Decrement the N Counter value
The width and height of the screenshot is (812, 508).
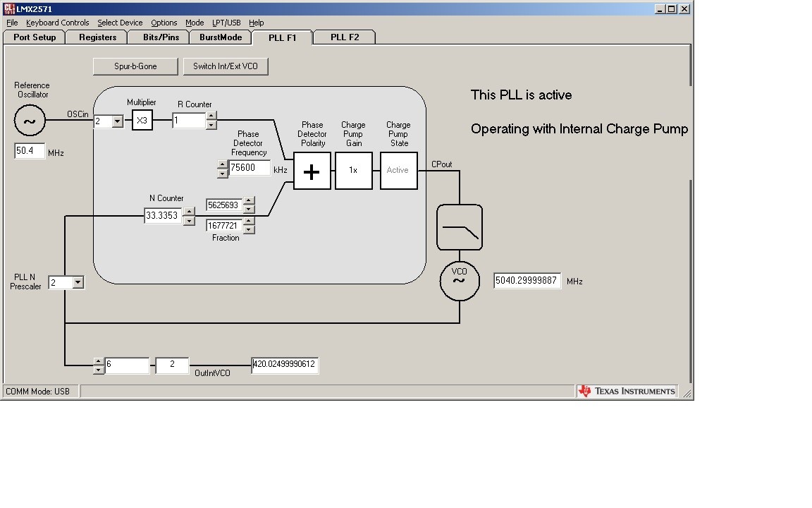click(190, 220)
